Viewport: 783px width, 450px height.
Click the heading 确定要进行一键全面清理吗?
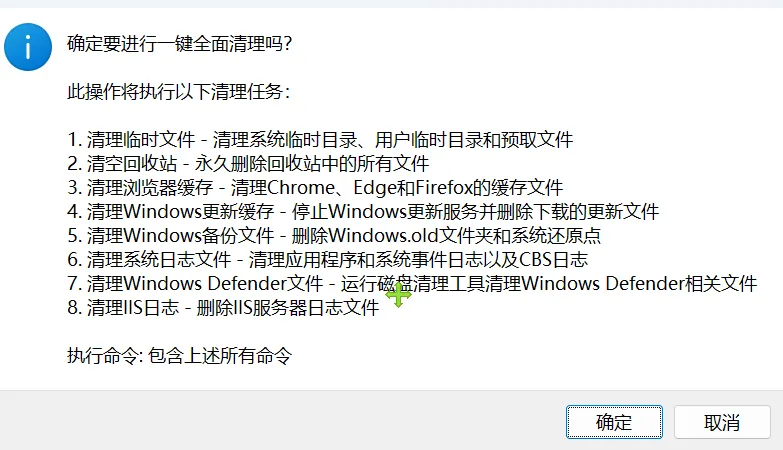tap(179, 44)
